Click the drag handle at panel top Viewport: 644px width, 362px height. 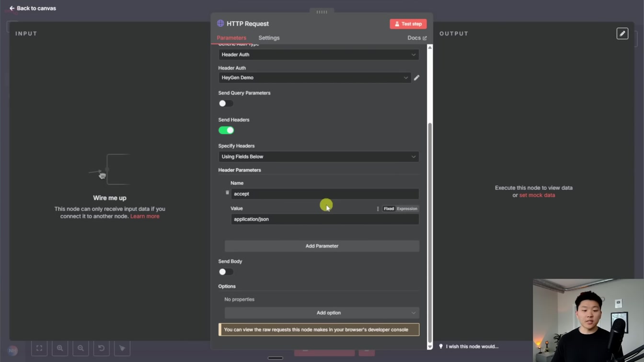[322, 12]
